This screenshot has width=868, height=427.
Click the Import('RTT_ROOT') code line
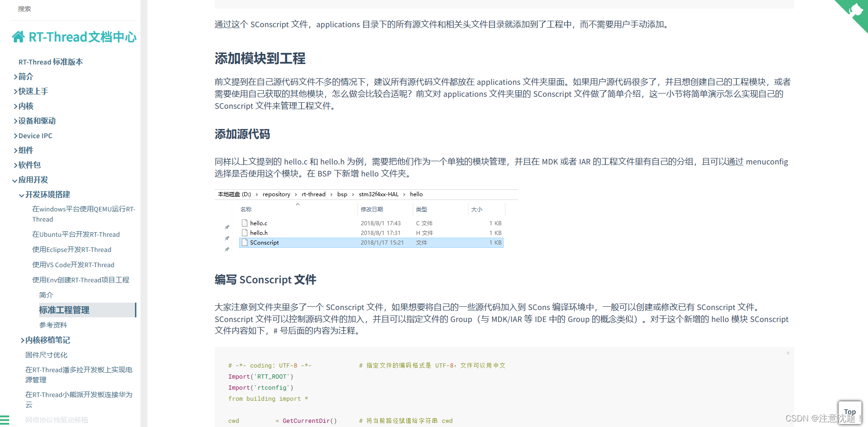261,376
